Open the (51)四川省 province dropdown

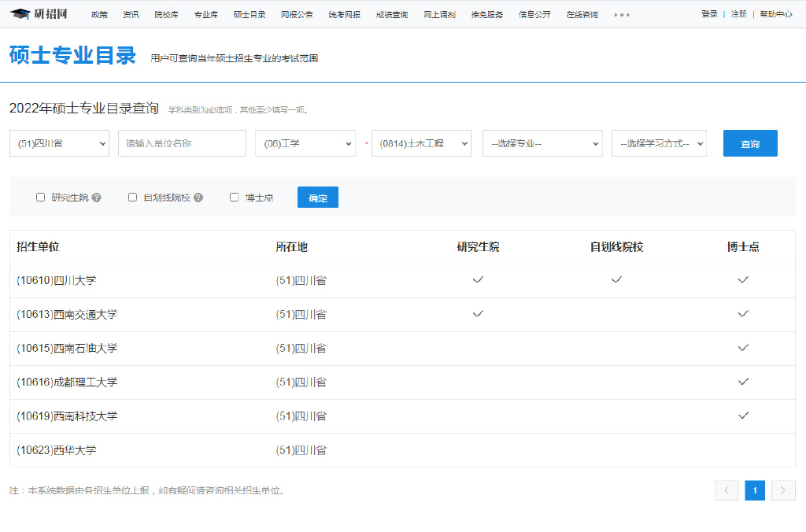(x=59, y=143)
